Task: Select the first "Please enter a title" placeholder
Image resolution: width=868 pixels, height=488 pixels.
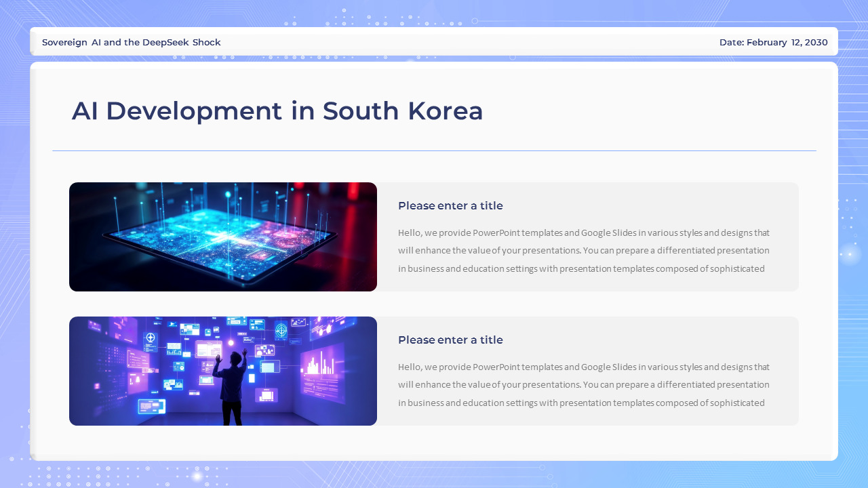Action: (x=450, y=205)
